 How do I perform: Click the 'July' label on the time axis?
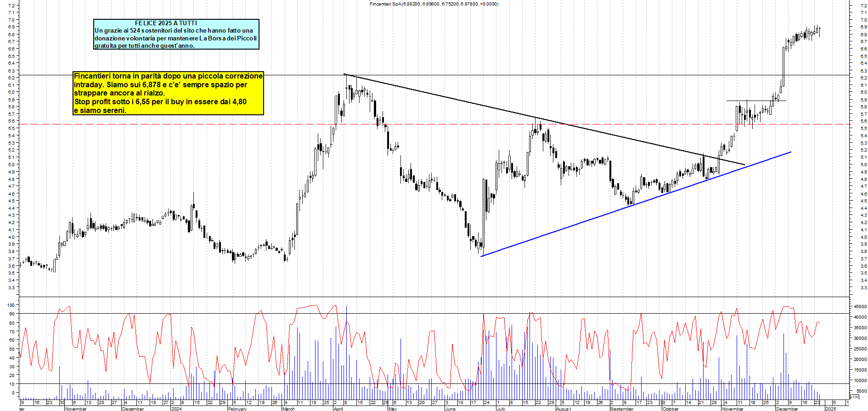tap(501, 409)
